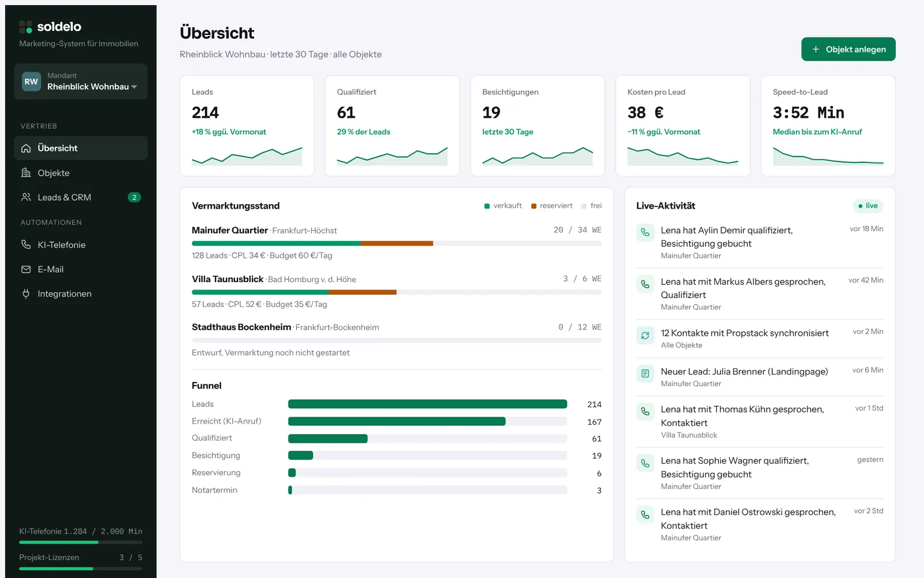Viewport: 924px width, 578px height.
Task: Click phone icon on Markus Albers activity
Action: (x=645, y=284)
